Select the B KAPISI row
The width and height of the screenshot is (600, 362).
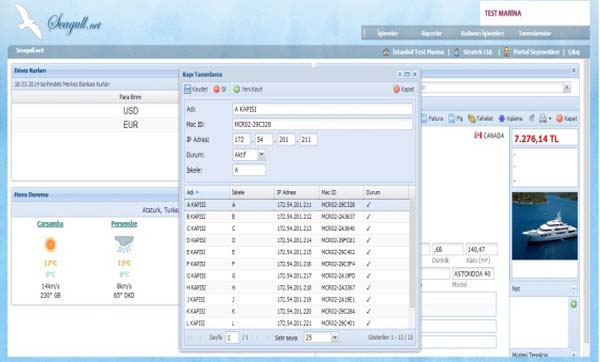point(297,217)
